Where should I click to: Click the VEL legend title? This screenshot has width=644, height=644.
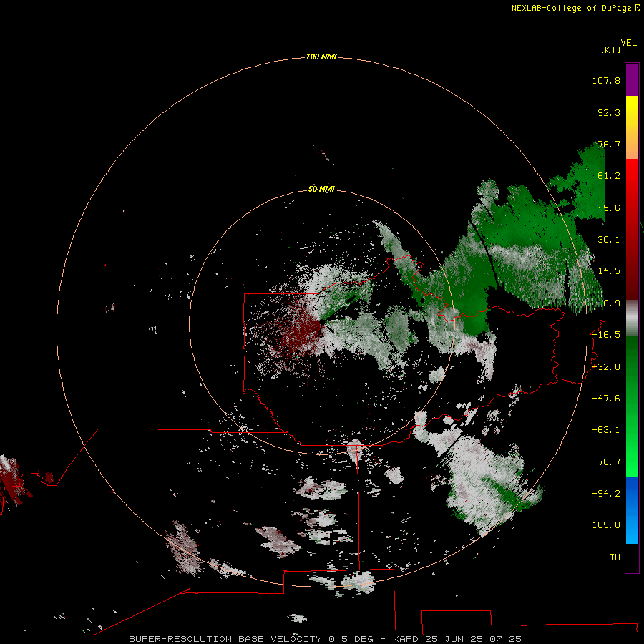pos(628,43)
